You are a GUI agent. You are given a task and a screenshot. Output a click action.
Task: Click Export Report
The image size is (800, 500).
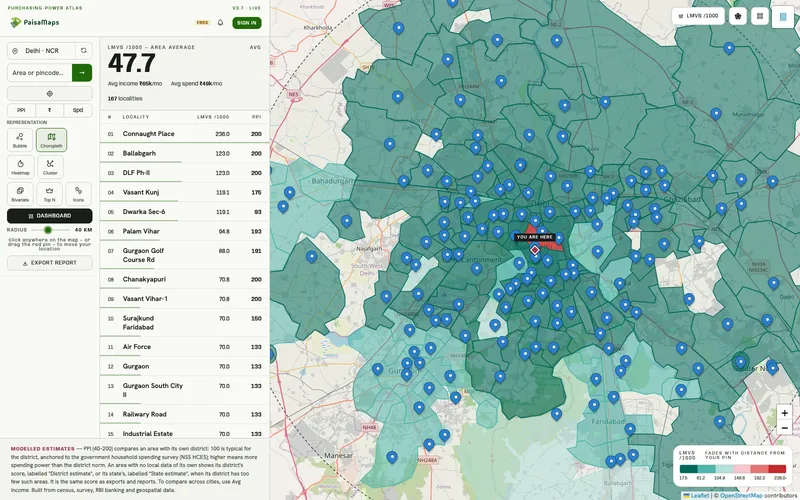[49, 263]
